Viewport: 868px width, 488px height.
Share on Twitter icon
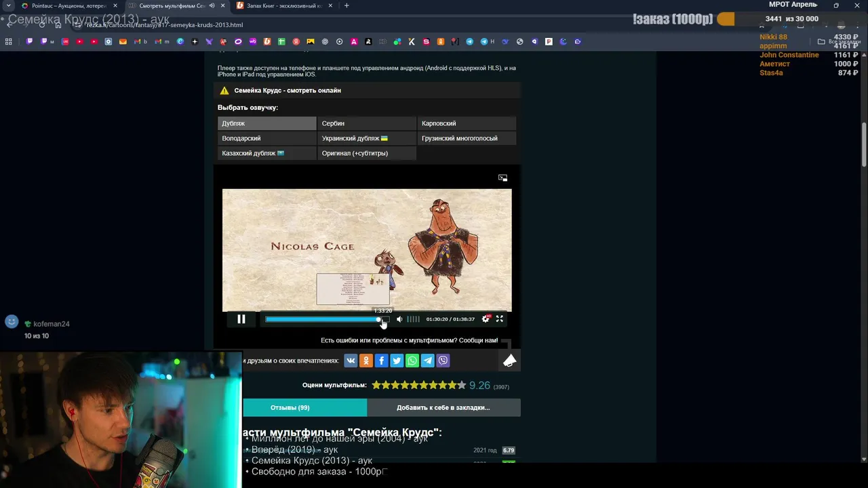pyautogui.click(x=397, y=361)
